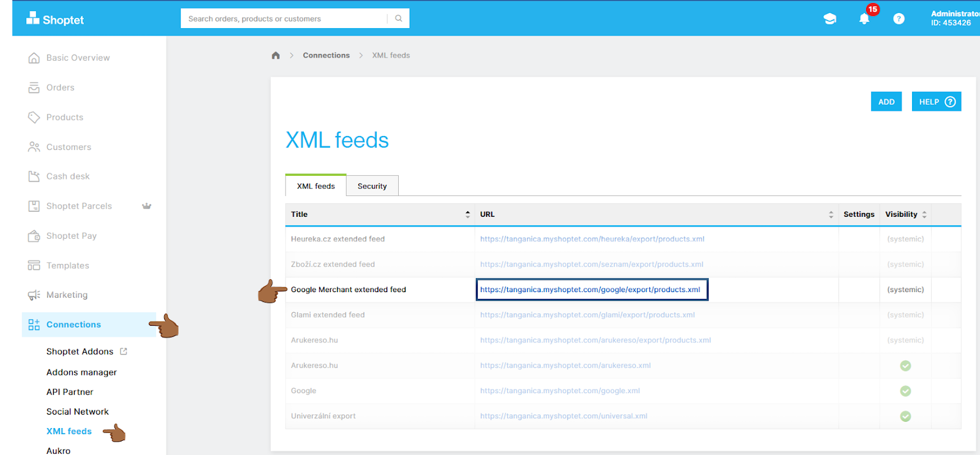Open notifications bell with 15 badge
Image resolution: width=980 pixels, height=455 pixels.
(x=865, y=18)
